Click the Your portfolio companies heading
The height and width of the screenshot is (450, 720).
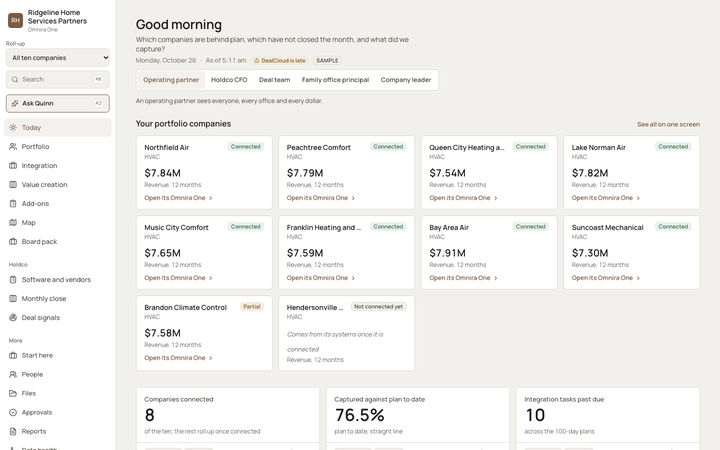[183, 124]
